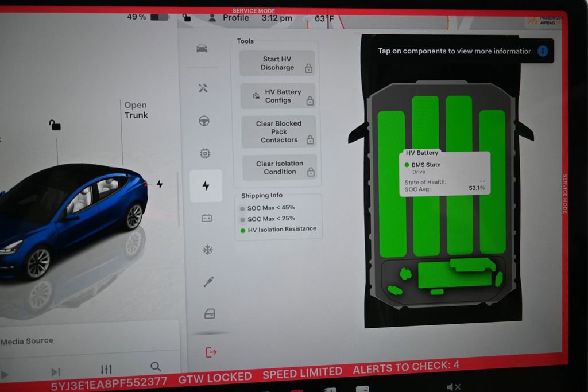Tap the blue info icon in banner

click(x=543, y=51)
